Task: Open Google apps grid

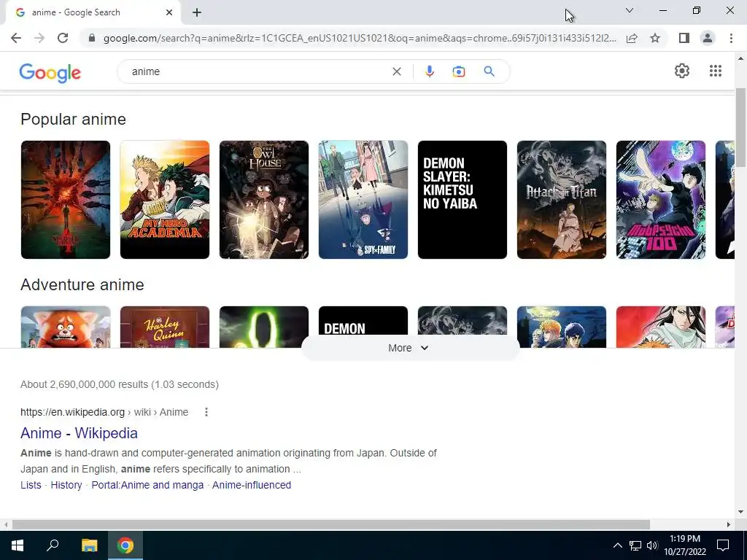Action: (715, 71)
